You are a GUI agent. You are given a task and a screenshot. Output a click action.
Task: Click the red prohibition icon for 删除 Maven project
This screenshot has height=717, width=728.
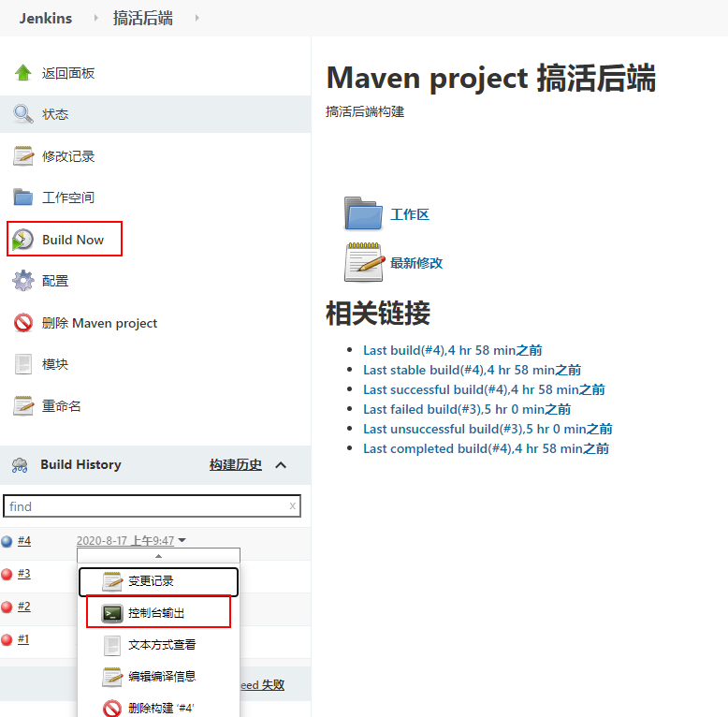coord(22,323)
